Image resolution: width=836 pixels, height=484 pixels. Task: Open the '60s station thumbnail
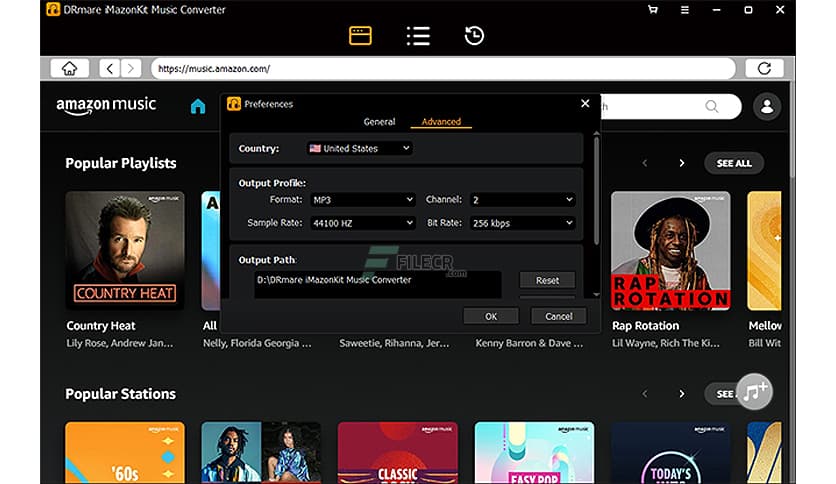pos(125,453)
